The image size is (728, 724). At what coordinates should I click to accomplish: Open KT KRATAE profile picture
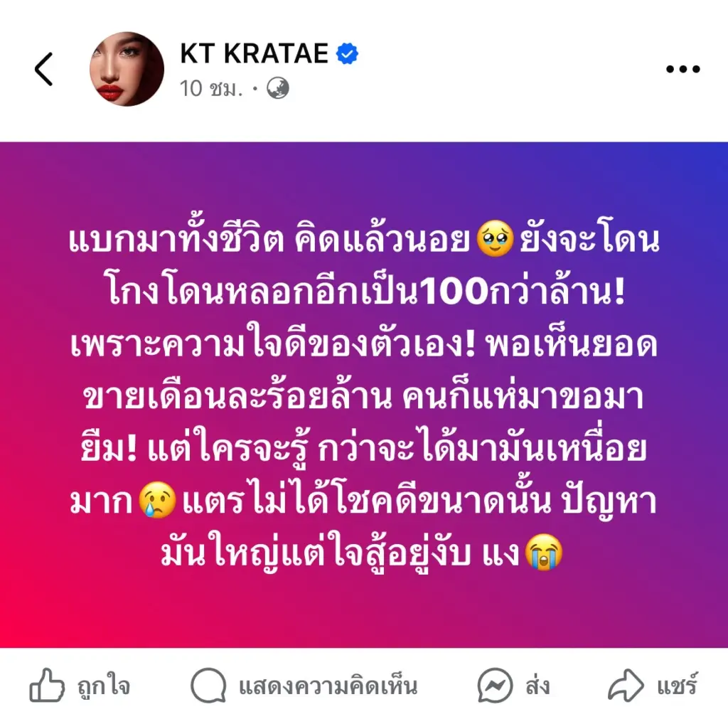(127, 69)
